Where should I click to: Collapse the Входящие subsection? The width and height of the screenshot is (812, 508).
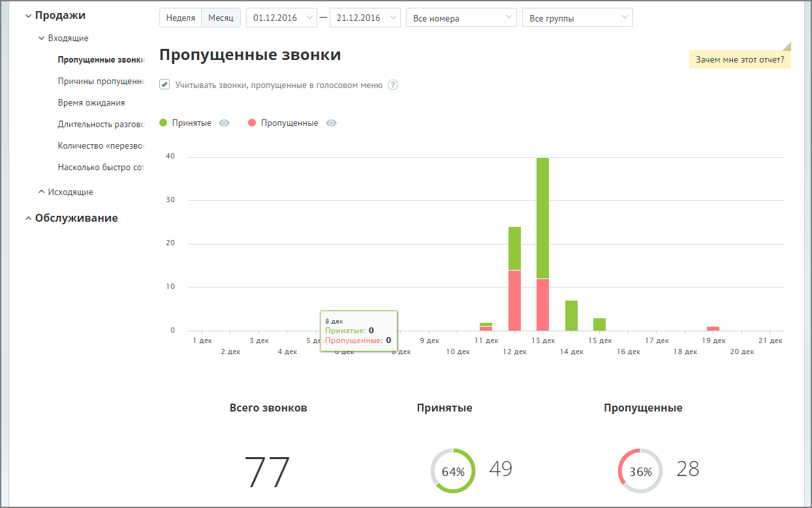point(63,38)
